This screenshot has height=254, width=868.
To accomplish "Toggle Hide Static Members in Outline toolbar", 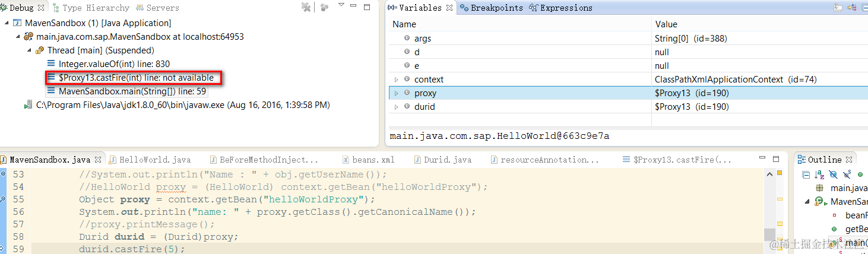I will tap(847, 174).
